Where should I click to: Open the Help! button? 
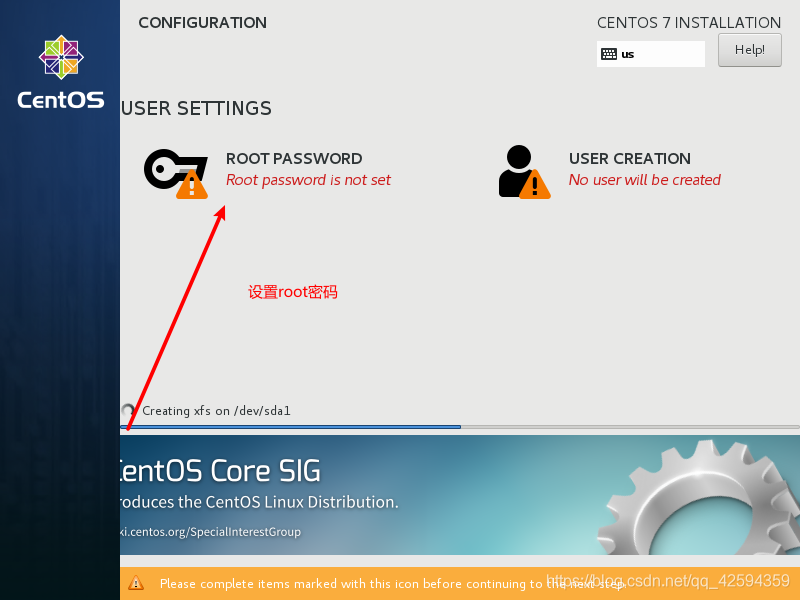click(x=749, y=50)
